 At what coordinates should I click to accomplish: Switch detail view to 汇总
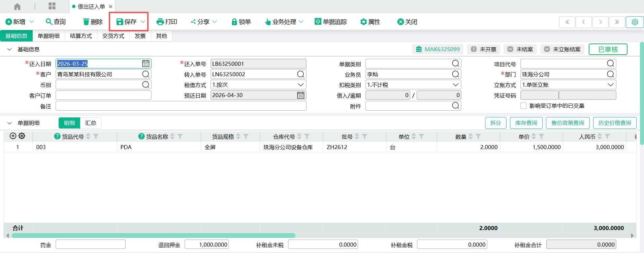(91, 123)
